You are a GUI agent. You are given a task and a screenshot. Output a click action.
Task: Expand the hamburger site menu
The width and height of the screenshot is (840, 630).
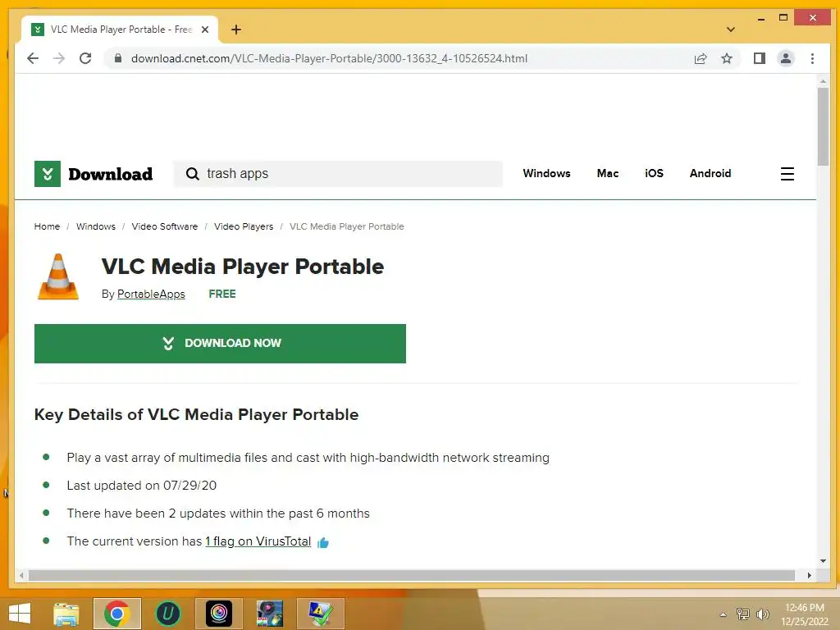tap(787, 174)
